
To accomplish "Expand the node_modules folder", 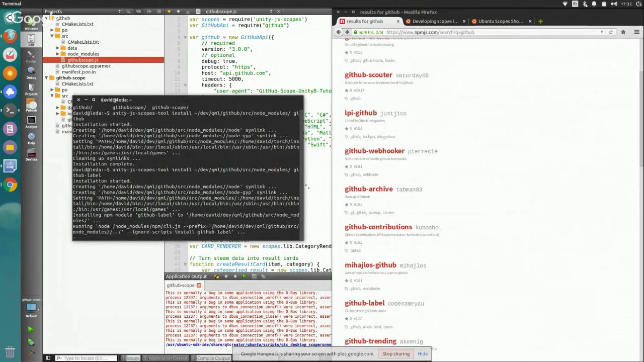I will [58, 54].
